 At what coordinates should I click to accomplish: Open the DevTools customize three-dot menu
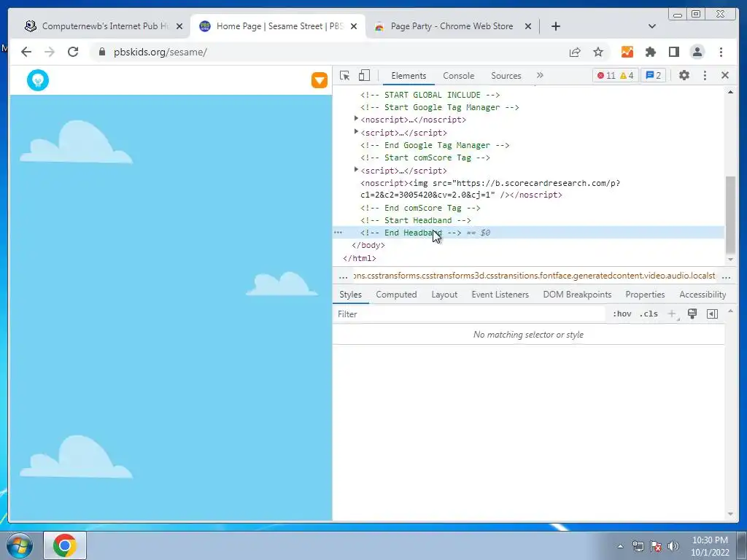(x=705, y=75)
